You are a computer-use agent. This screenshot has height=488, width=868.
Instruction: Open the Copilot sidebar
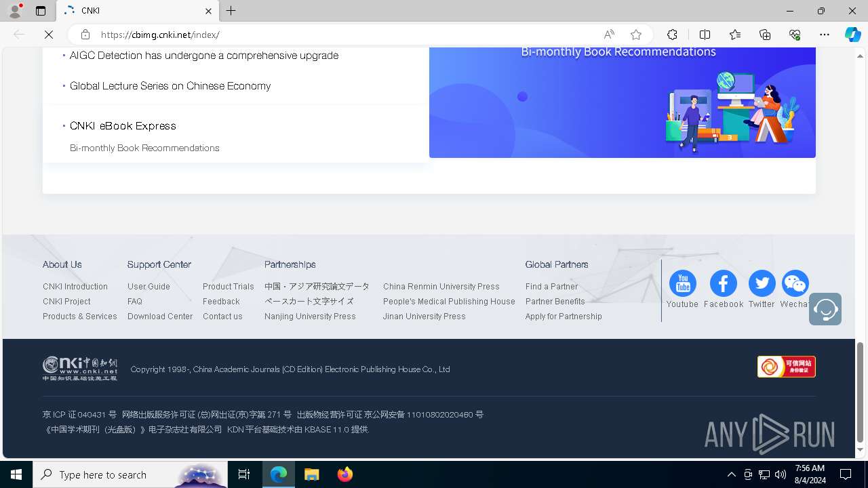pyautogui.click(x=852, y=35)
